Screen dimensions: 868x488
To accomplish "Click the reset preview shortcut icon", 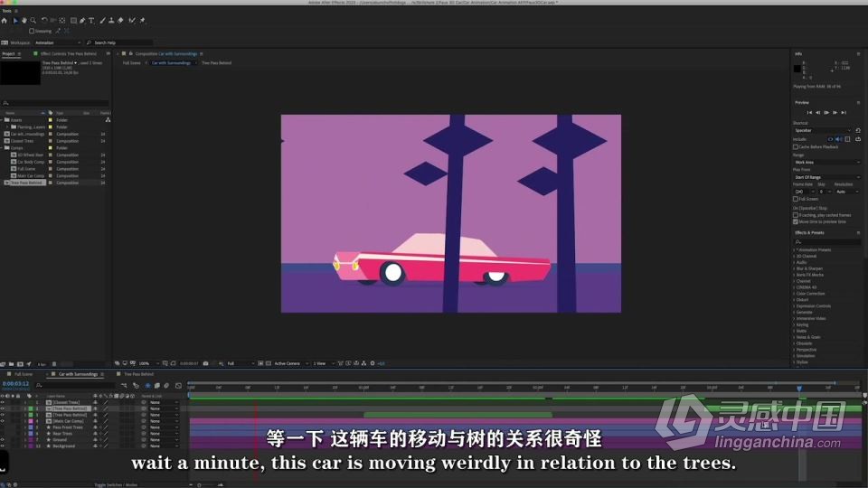I will 858,130.
